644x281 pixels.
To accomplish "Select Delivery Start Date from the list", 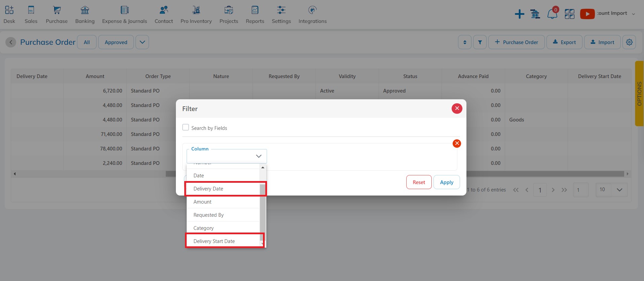I will coord(223,241).
